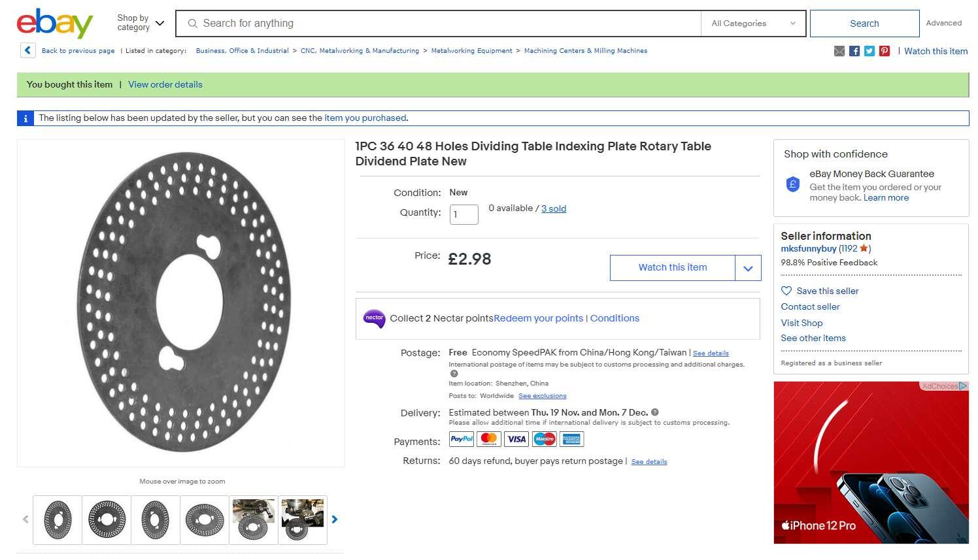Viewport: 978px width, 560px height.
Task: Show next product thumbnails with right arrow
Action: click(x=335, y=519)
